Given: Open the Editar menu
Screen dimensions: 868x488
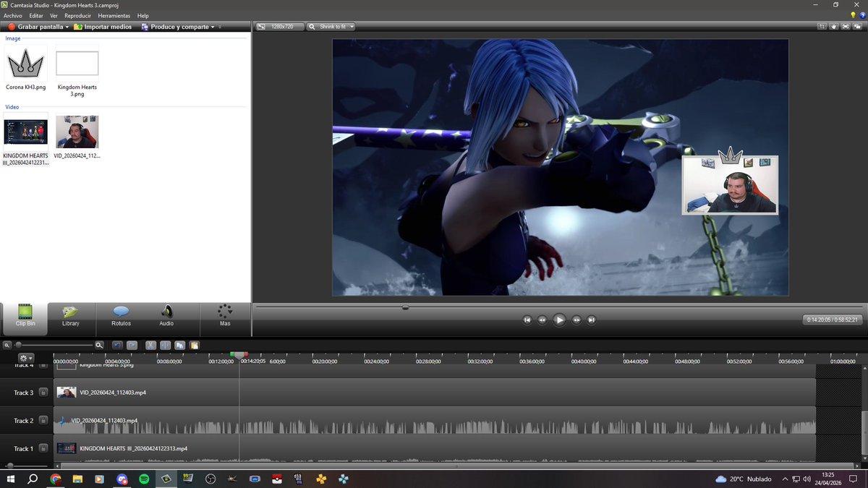Looking at the screenshot, I should pyautogui.click(x=36, y=15).
